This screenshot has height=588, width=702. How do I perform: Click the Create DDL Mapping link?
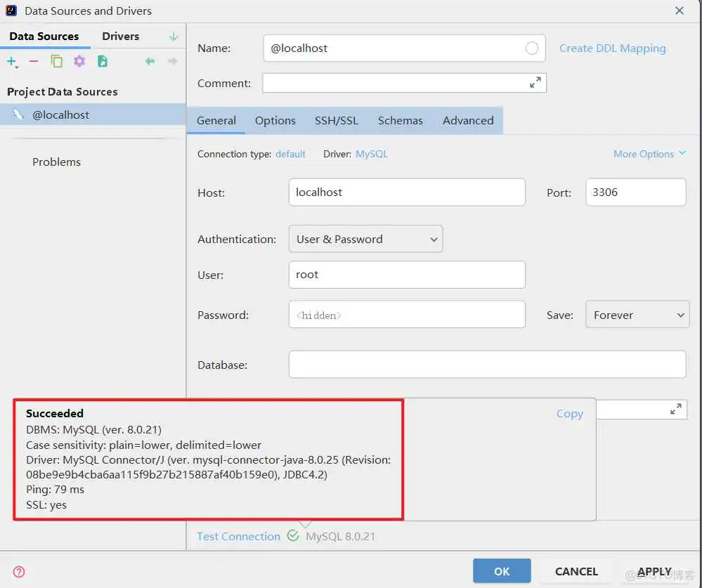coord(612,48)
